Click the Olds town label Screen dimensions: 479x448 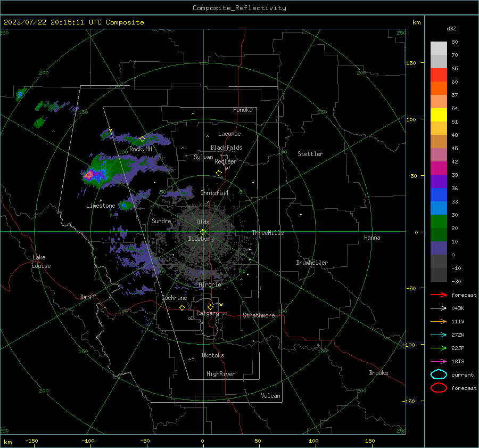pos(203,222)
